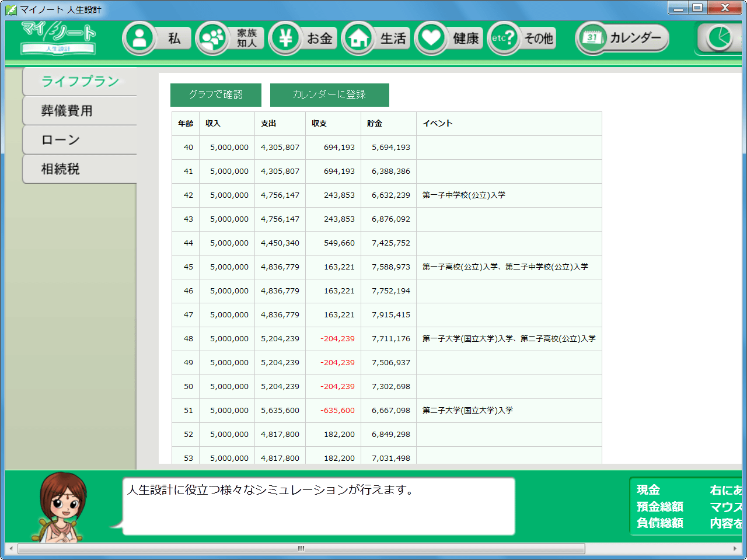The height and width of the screenshot is (560, 747).
Task: Click event 第一子大学(国立大学)入学、第二子高校(公立)入学
Action: coord(509,339)
